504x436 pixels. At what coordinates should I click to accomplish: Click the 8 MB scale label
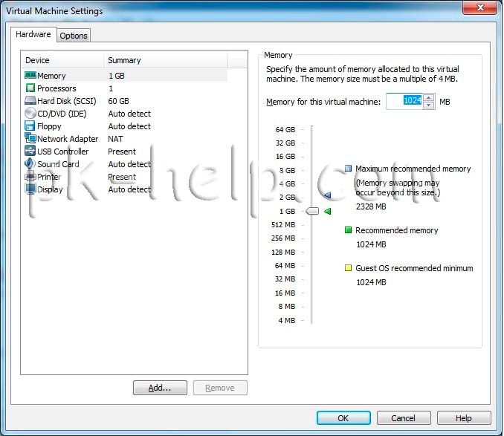[287, 307]
